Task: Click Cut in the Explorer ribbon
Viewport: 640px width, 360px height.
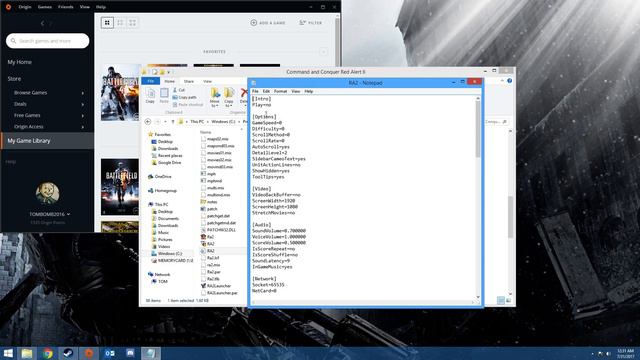Action: [x=179, y=90]
